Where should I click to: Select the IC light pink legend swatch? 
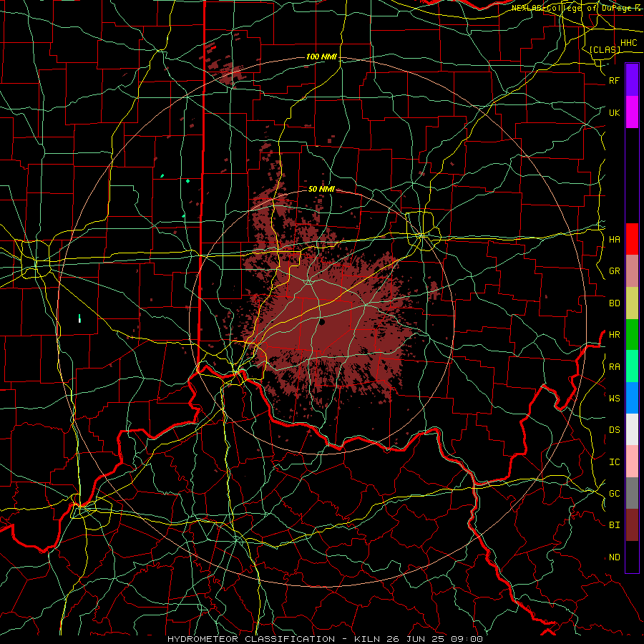632,462
